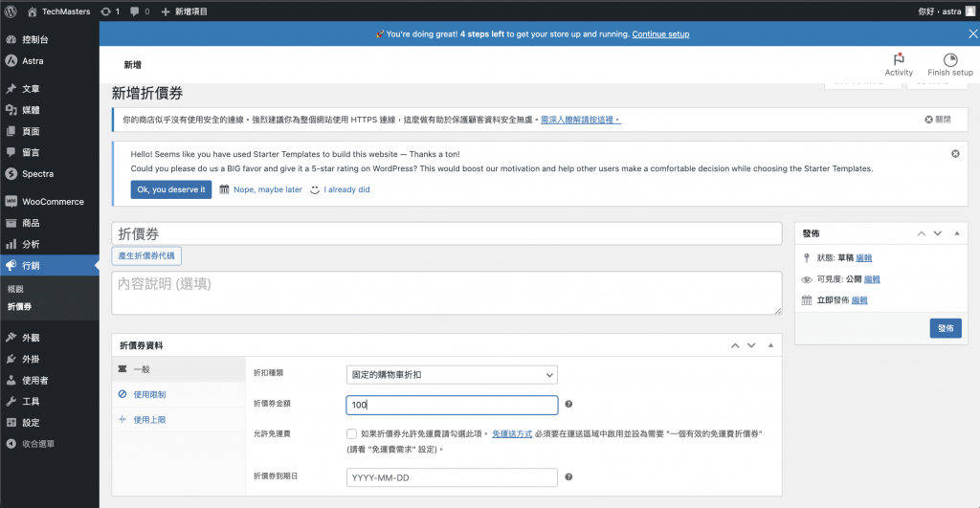Dismiss the blue setup banner
Screen dimensions: 980x508
point(973,34)
